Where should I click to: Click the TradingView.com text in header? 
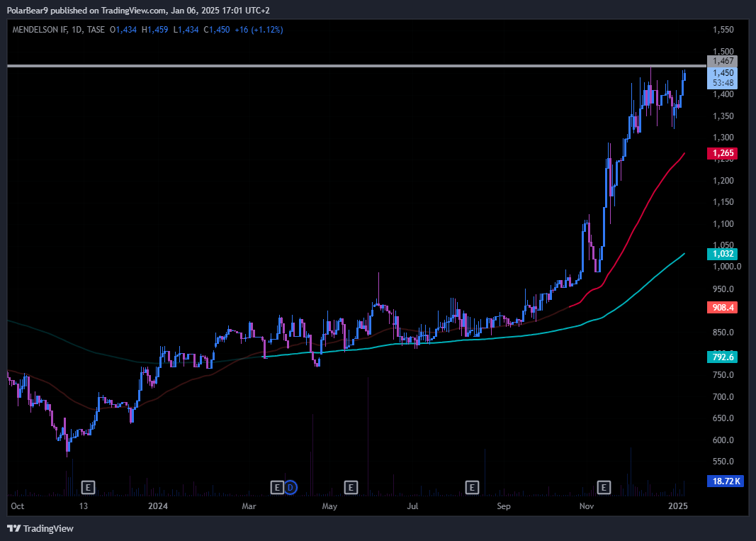click(x=134, y=10)
